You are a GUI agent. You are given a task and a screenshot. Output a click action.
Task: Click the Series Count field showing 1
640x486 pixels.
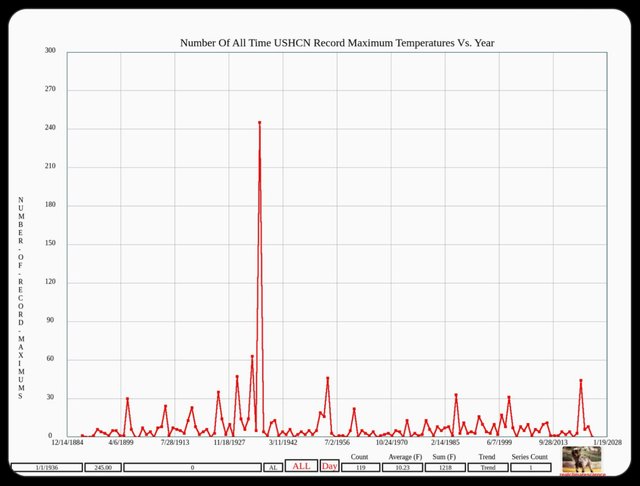(x=531, y=467)
